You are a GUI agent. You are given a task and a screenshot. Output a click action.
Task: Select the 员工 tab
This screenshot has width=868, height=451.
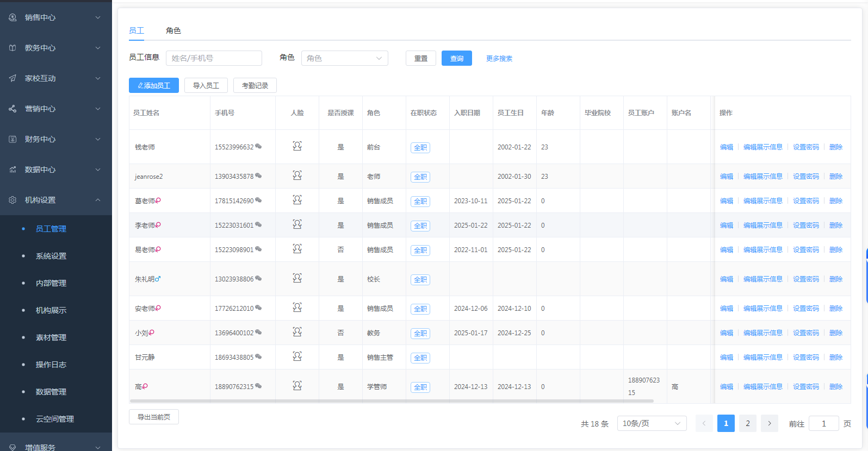tap(137, 30)
